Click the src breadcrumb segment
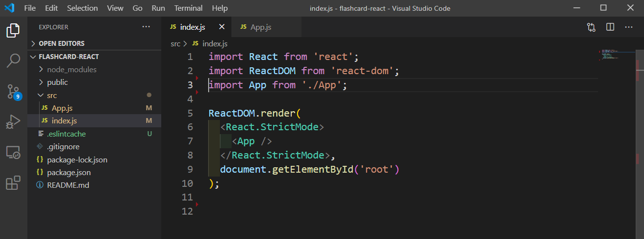Viewport: 644px width, 239px height. point(175,43)
